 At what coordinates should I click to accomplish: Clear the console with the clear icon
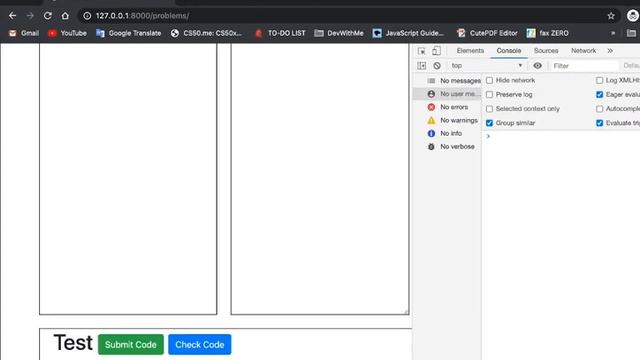[437, 66]
